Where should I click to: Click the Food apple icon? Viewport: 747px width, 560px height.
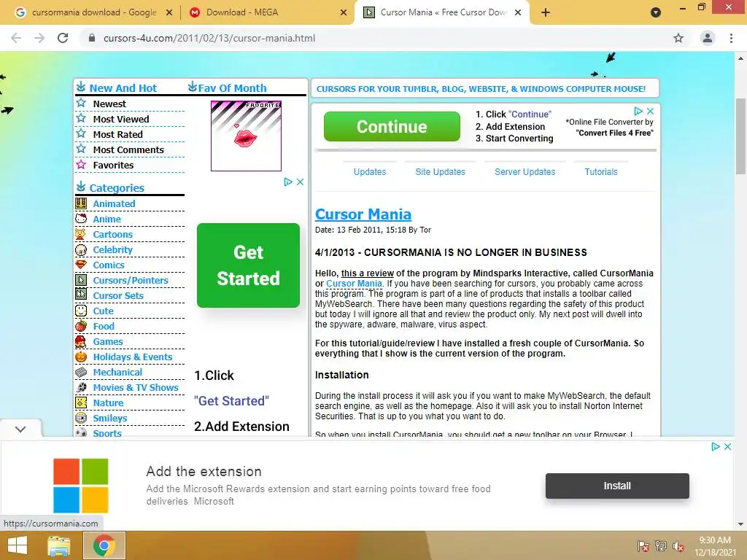click(81, 326)
